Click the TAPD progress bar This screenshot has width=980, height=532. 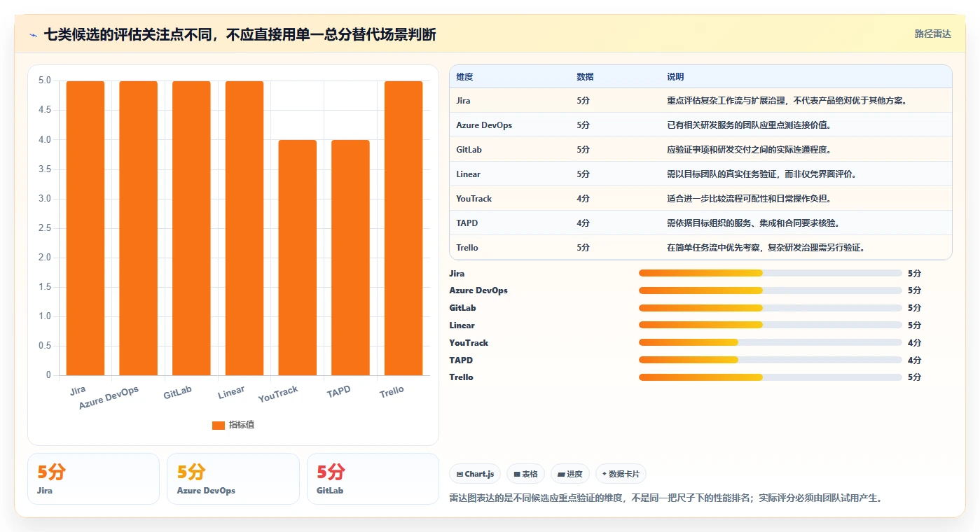tap(771, 360)
